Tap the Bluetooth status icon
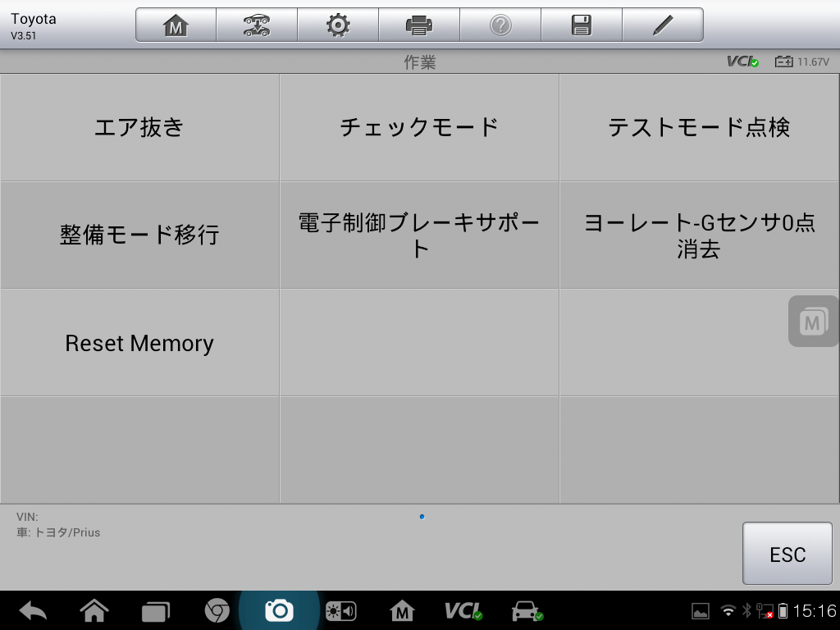The image size is (840, 630). [x=746, y=610]
